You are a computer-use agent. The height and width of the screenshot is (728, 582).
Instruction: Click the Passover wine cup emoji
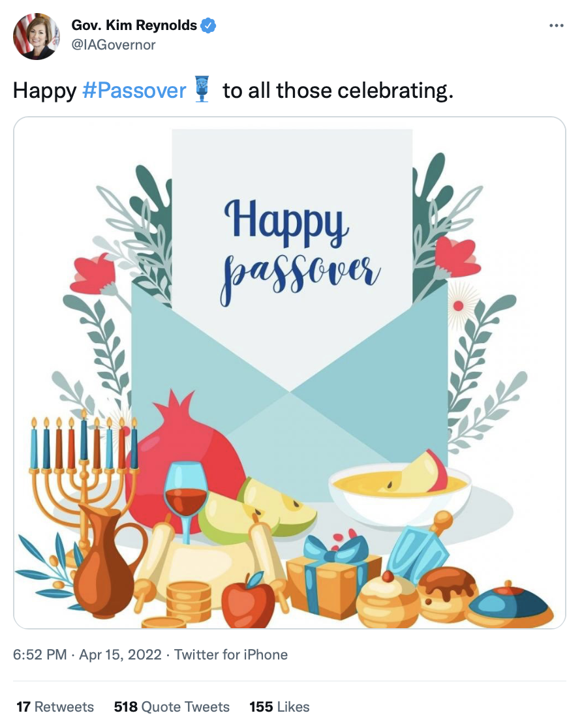(x=202, y=89)
